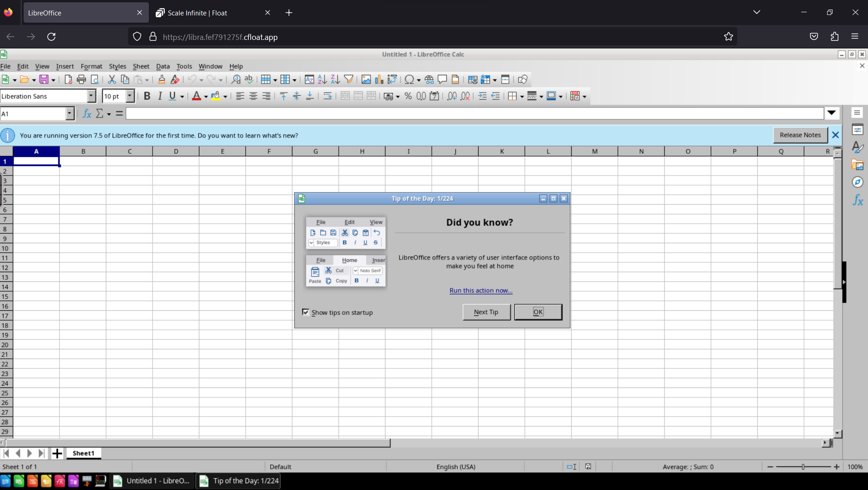
Task: Click Add new sheet plus icon
Action: [57, 453]
